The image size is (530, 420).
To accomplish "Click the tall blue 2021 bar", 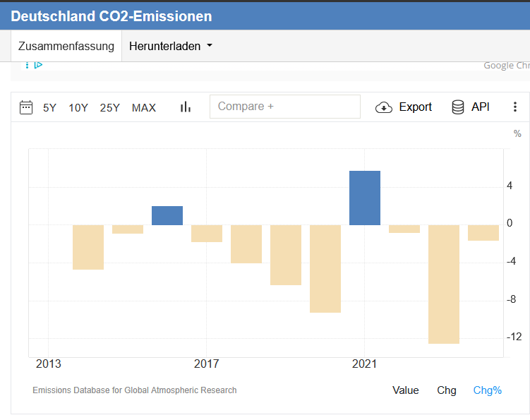I will tap(365, 198).
